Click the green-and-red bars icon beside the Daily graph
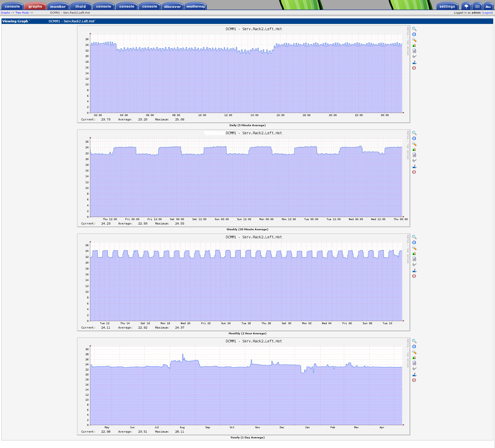Viewport: 495px width, 448px height. pos(414,46)
